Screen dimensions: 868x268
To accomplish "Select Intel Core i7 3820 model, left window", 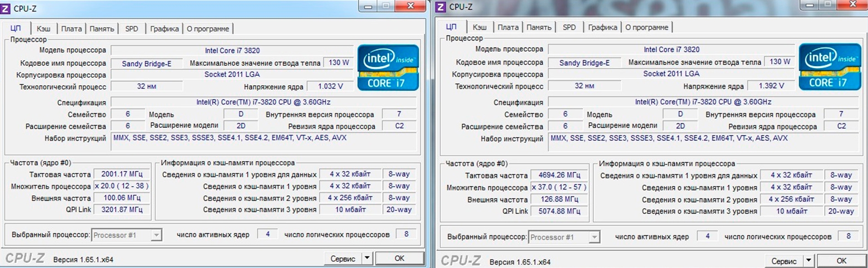I will (x=232, y=51).
